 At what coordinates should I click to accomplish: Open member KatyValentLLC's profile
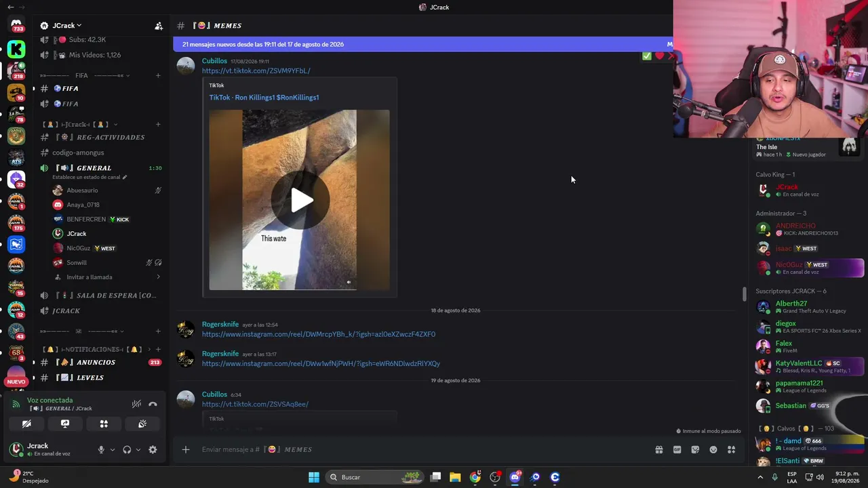tap(810, 367)
